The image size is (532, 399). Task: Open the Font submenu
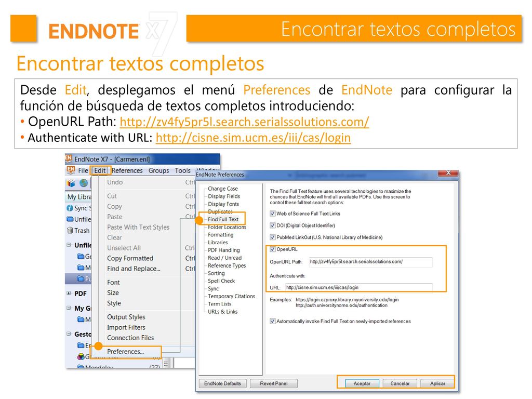click(x=113, y=283)
